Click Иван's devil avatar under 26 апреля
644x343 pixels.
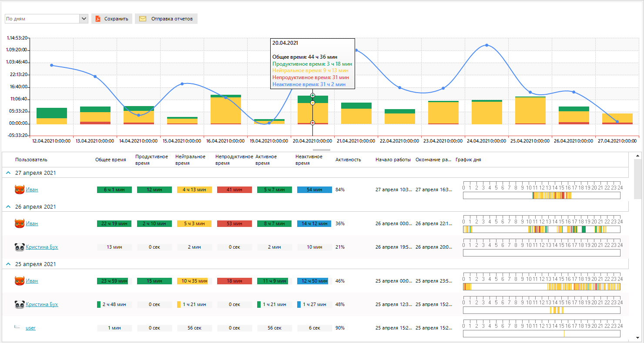[x=19, y=223]
